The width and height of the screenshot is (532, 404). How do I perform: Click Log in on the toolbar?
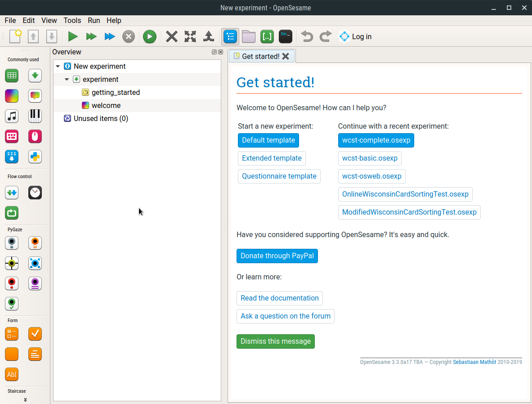[355, 36]
